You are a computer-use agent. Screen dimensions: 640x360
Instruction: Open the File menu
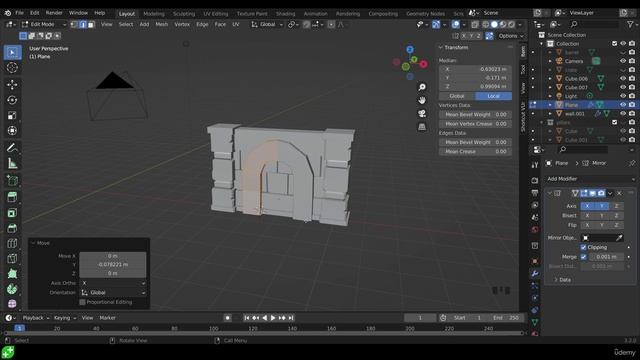19,13
